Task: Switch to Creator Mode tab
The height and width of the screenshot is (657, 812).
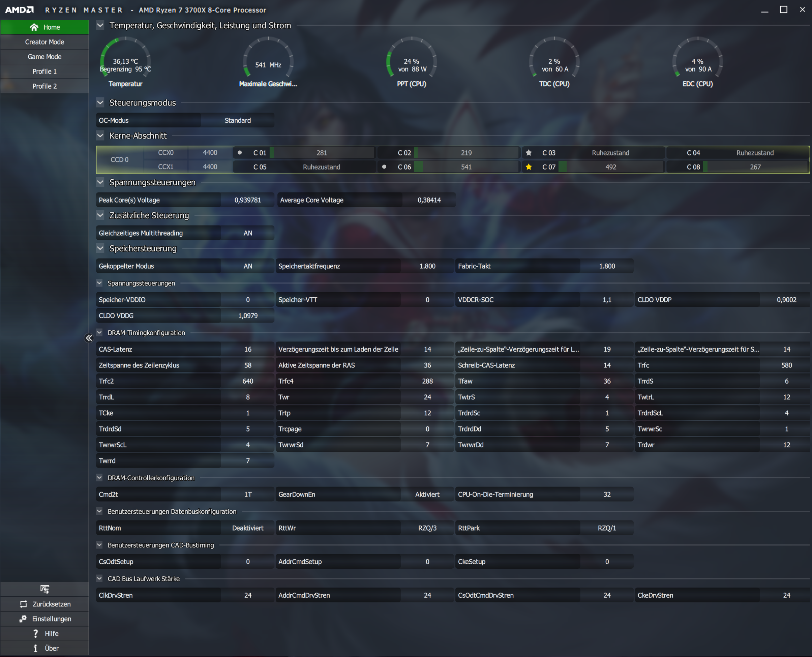Action: 44,41
